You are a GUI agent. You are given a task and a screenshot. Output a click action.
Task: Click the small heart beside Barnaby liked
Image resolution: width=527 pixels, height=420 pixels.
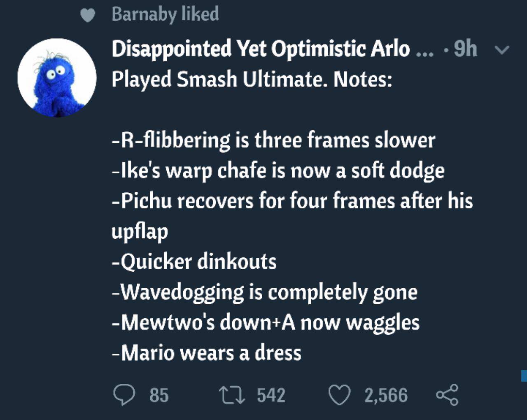(87, 16)
